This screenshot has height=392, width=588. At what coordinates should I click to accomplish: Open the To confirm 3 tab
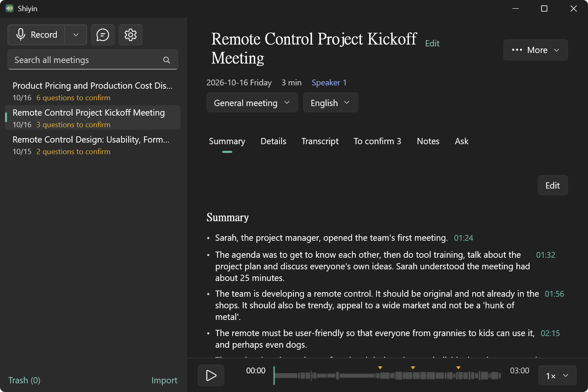pos(377,141)
